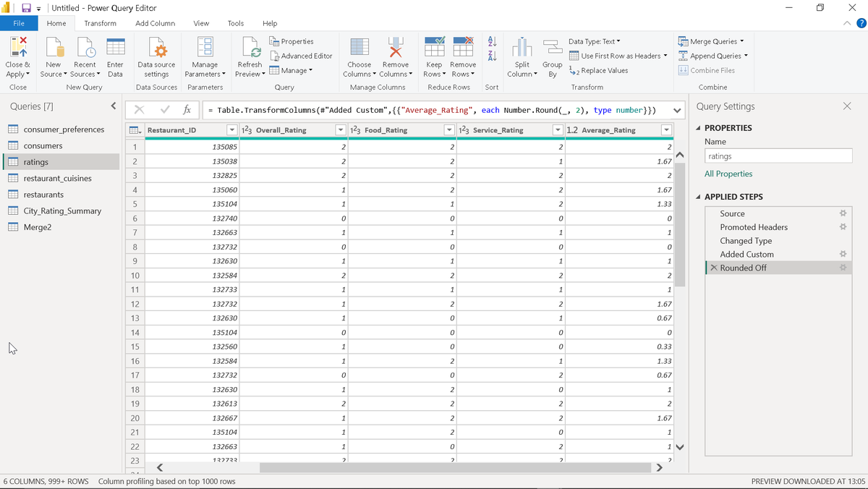Collapse the Queries pane

point(114,106)
